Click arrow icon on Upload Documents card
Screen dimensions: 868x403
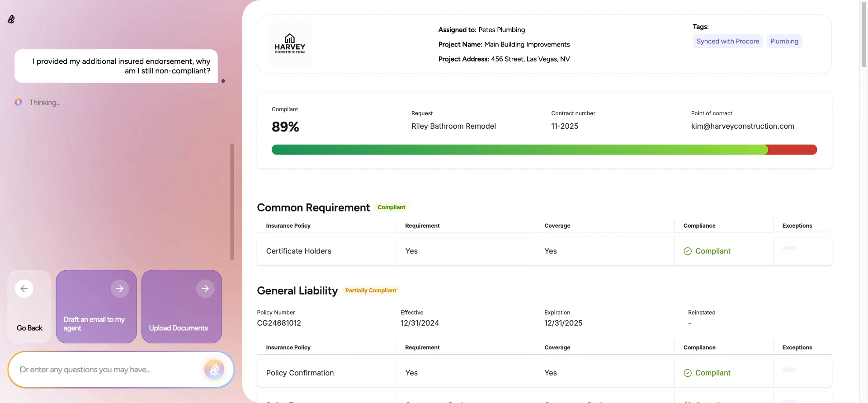(205, 289)
